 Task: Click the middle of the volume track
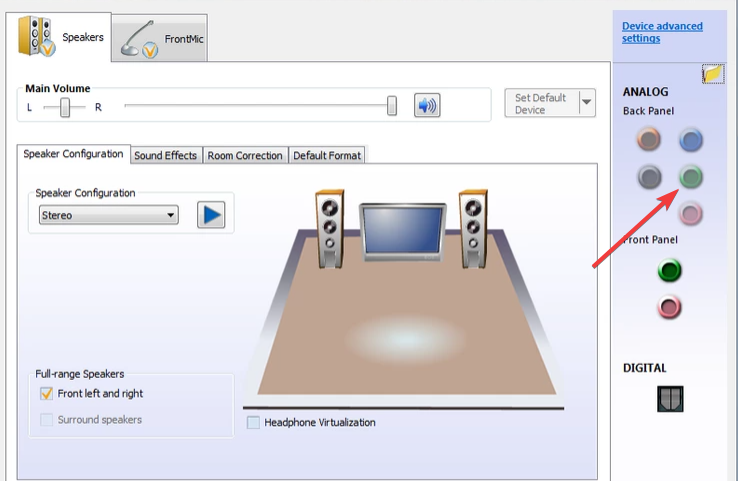[258, 105]
